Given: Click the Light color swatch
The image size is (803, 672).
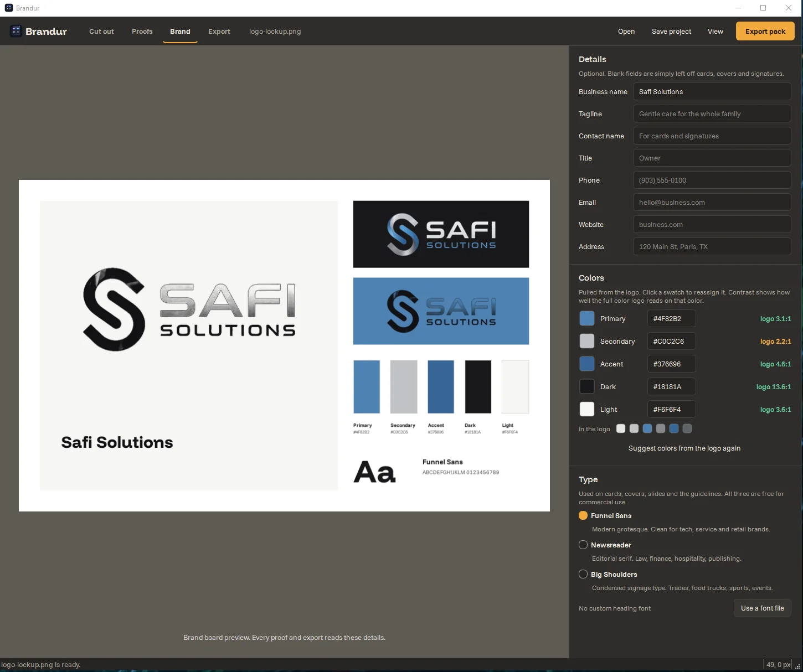Looking at the screenshot, I should coord(587,409).
